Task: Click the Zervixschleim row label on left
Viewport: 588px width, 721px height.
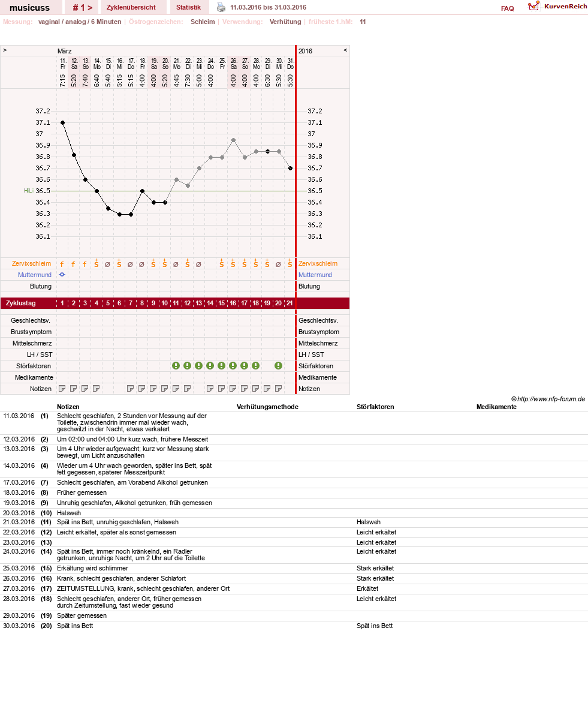Action: (x=31, y=263)
